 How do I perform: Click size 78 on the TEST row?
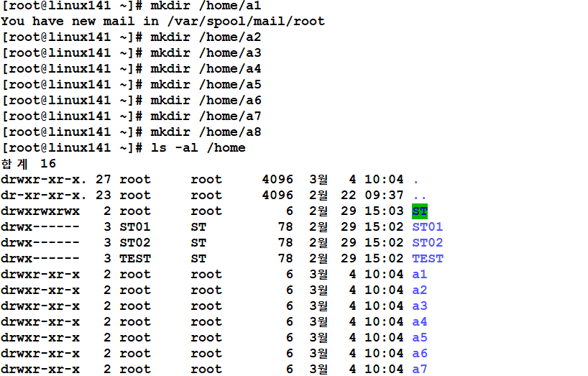point(285,259)
